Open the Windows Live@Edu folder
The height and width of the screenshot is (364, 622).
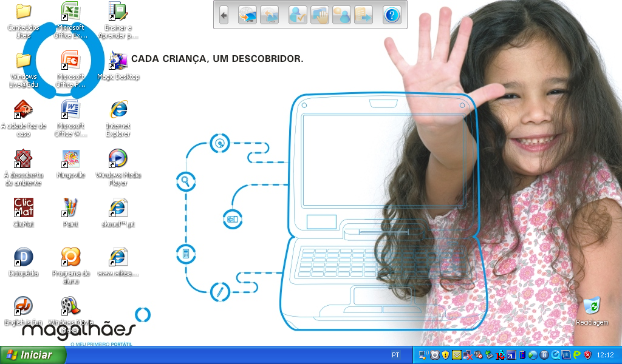[x=24, y=70]
